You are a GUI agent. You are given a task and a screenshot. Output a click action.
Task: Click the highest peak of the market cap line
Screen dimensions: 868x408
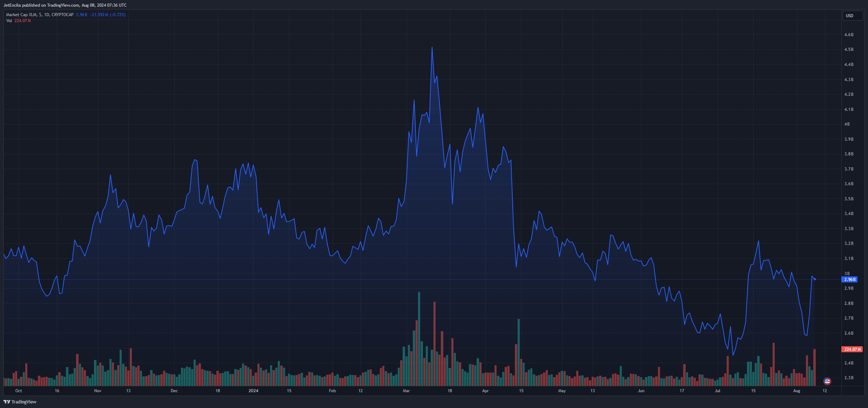[x=432, y=47]
